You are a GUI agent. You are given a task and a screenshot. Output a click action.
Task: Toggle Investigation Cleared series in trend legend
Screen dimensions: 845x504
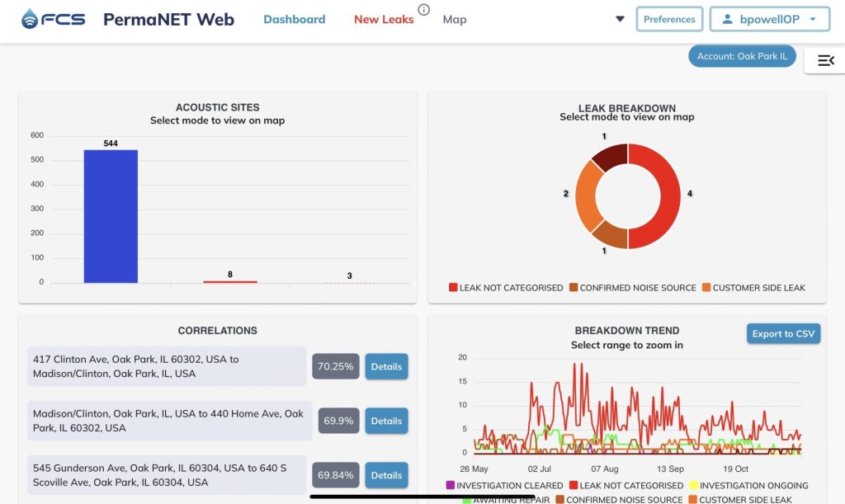tap(504, 485)
